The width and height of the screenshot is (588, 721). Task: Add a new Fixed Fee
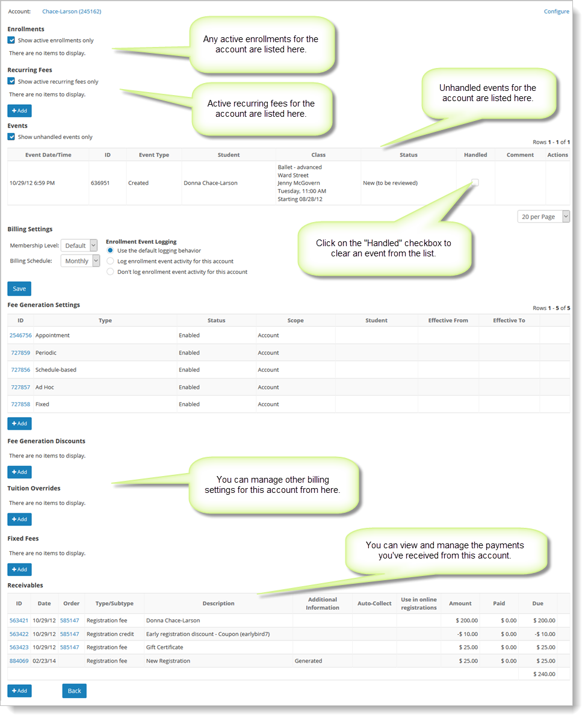[19, 569]
